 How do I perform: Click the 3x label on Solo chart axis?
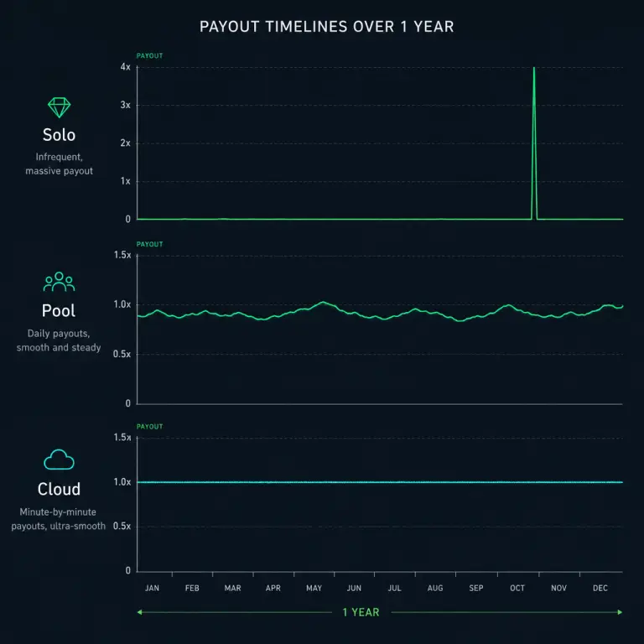tap(125, 105)
